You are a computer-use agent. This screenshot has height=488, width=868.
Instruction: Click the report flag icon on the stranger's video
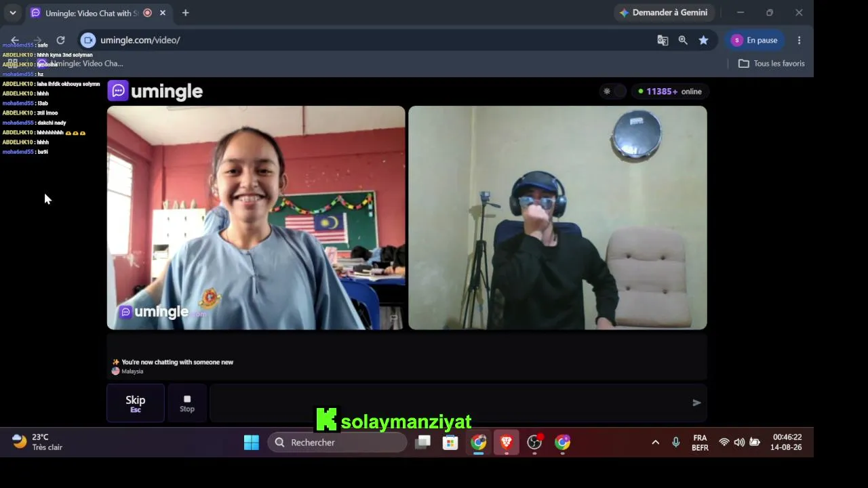point(393,317)
